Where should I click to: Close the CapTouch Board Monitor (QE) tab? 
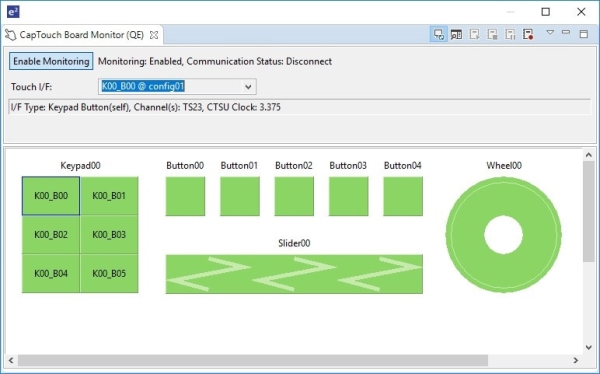coord(154,35)
